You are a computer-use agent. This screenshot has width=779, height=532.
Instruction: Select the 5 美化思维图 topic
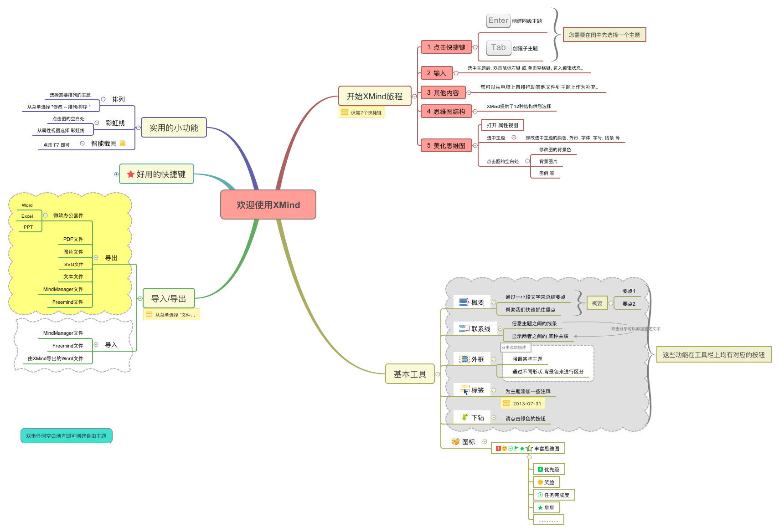tap(446, 145)
